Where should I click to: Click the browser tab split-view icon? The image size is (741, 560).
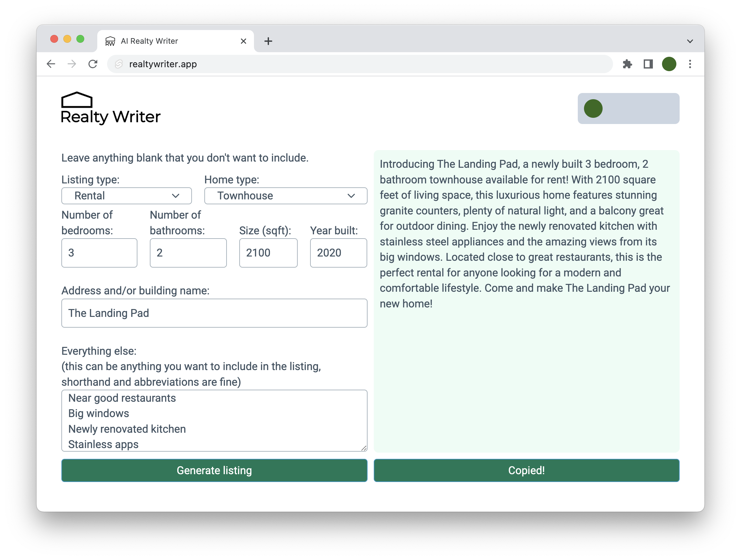(647, 64)
